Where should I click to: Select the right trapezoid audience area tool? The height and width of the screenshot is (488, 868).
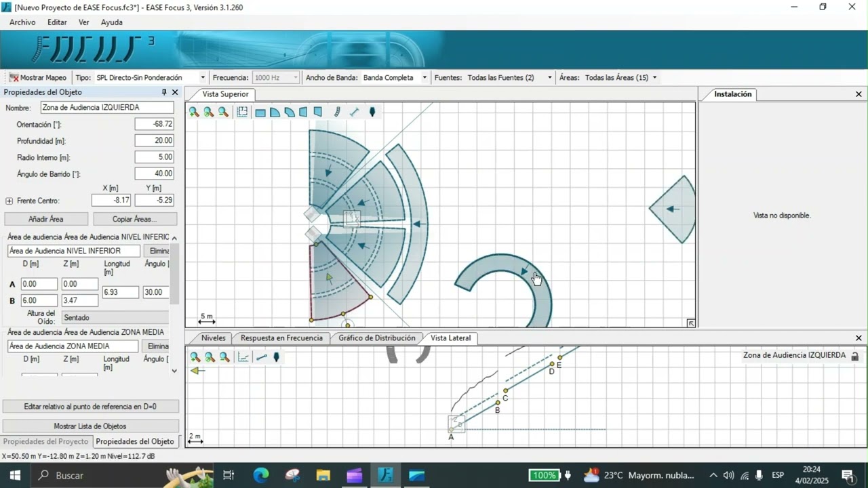click(x=317, y=113)
